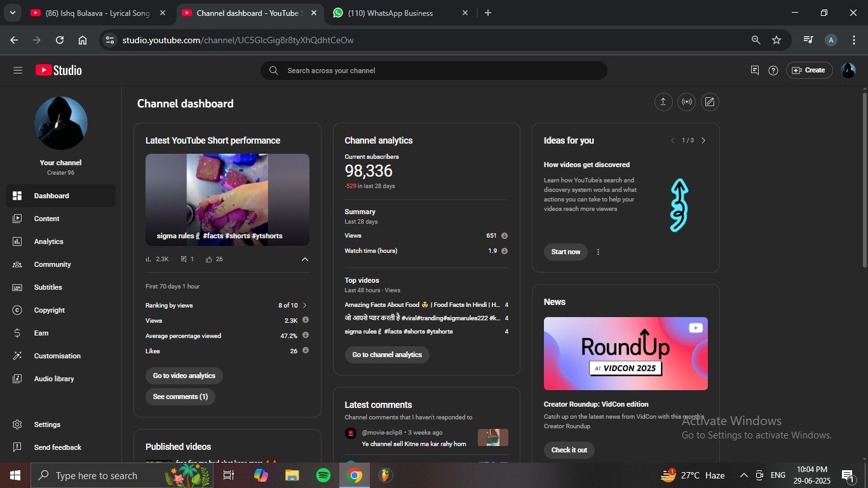Open Copyright in the sidebar
Image resolution: width=868 pixels, height=488 pixels.
61,310
